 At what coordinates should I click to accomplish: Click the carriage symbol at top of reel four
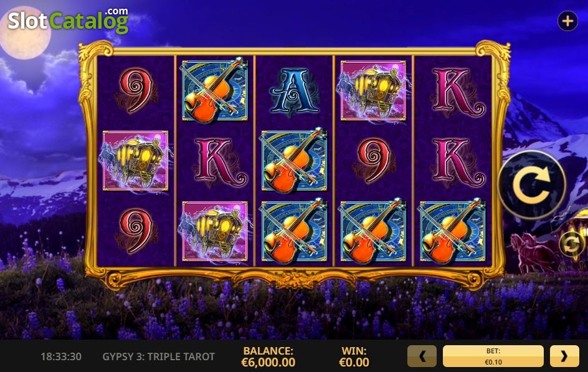373,91
